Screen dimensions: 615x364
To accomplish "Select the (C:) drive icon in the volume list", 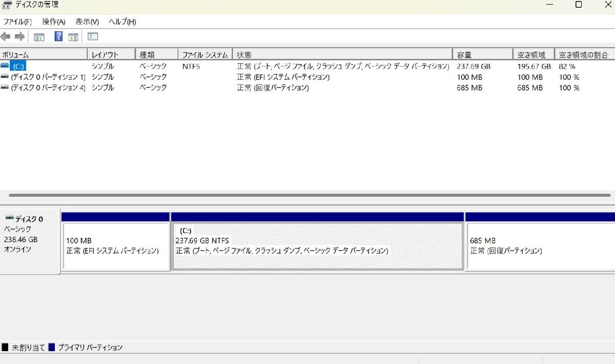I will click(x=6, y=66).
